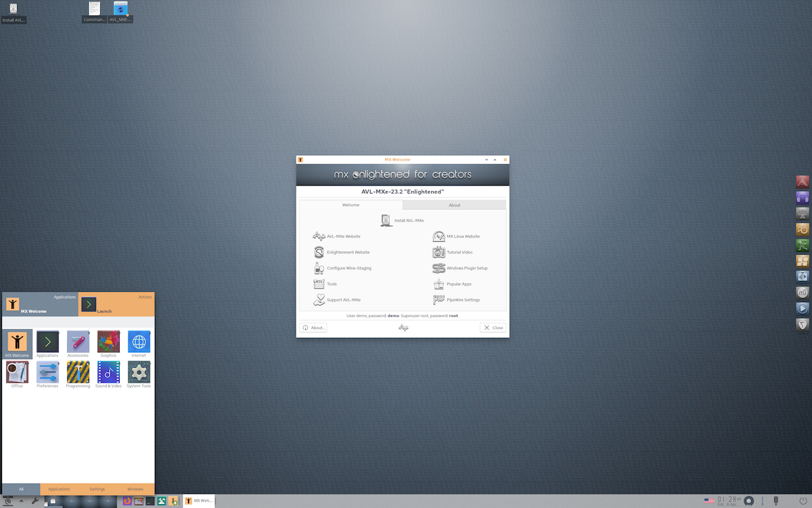
Task: Click the Launch action in the launcher
Action: tap(116, 304)
